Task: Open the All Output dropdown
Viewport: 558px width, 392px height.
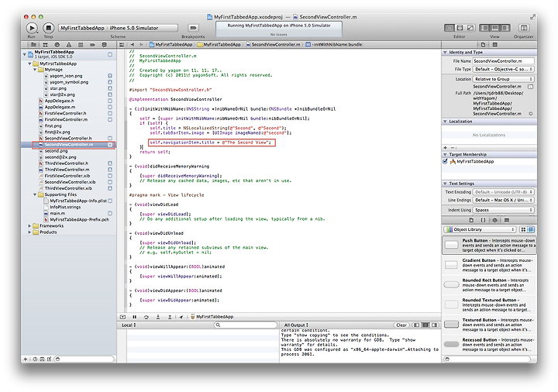Action: coord(296,325)
